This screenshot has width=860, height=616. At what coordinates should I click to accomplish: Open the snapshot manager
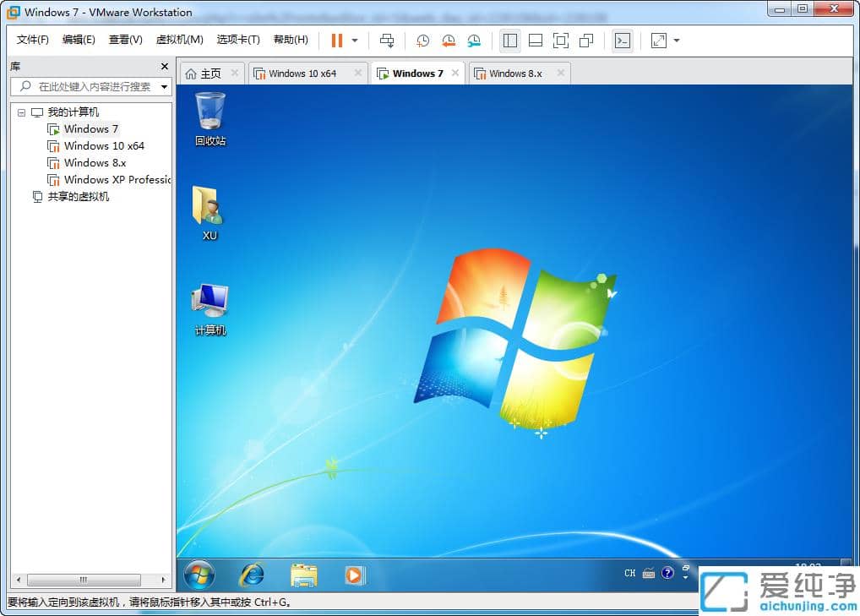473,41
